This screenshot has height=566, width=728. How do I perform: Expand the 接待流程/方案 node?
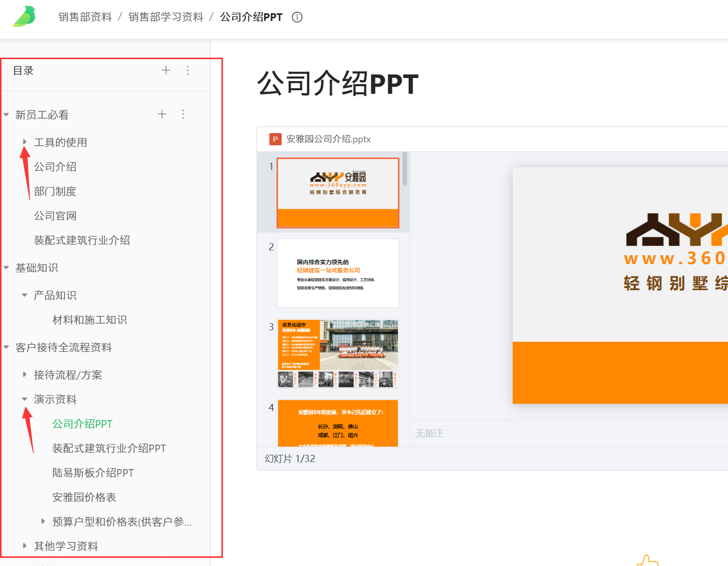coord(24,374)
